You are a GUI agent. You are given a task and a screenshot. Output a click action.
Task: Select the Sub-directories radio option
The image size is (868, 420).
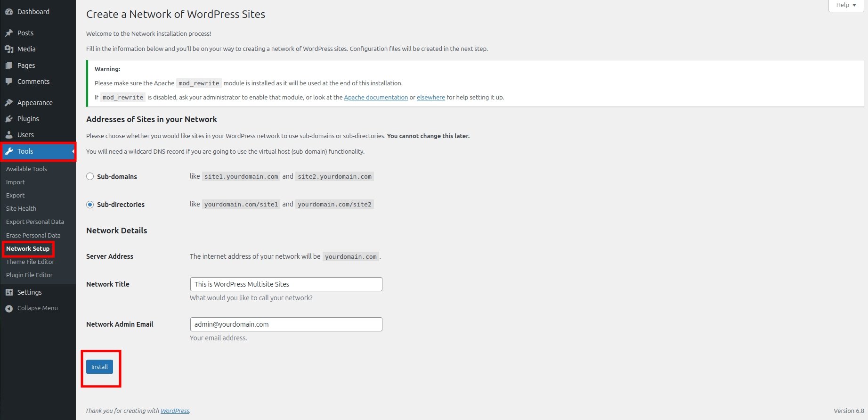point(90,205)
